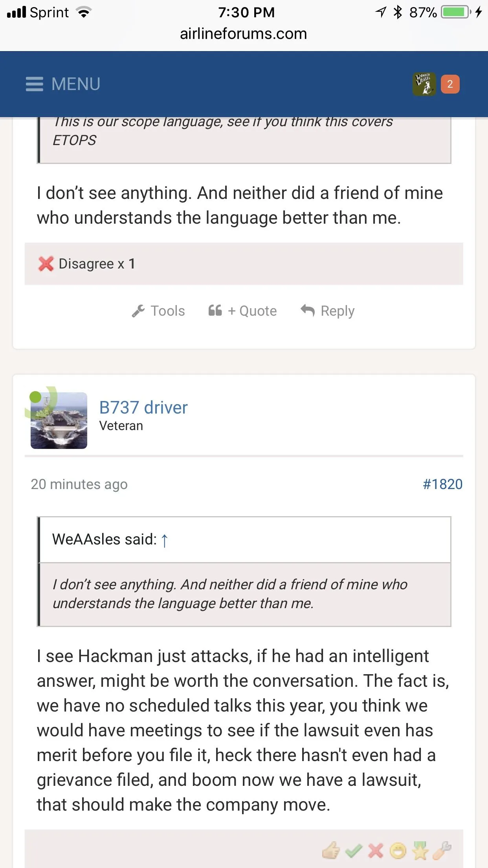Screen dimensions: 488x868
Task: Tap the airlineforums.com address bar
Action: coord(244,34)
